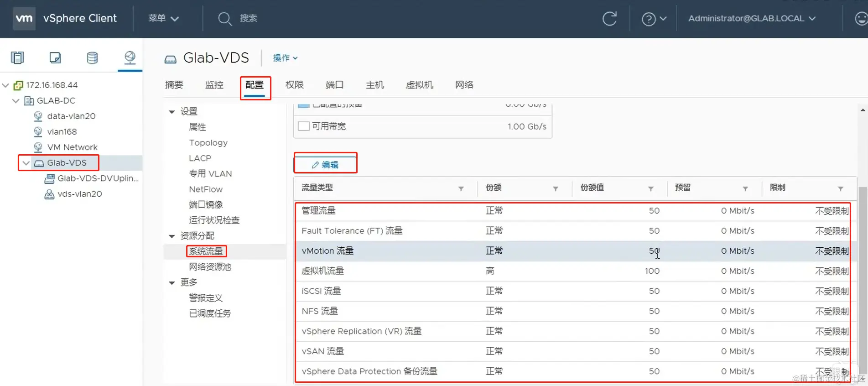
Task: Click the Glab-VDS title switch icon
Action: click(x=171, y=59)
